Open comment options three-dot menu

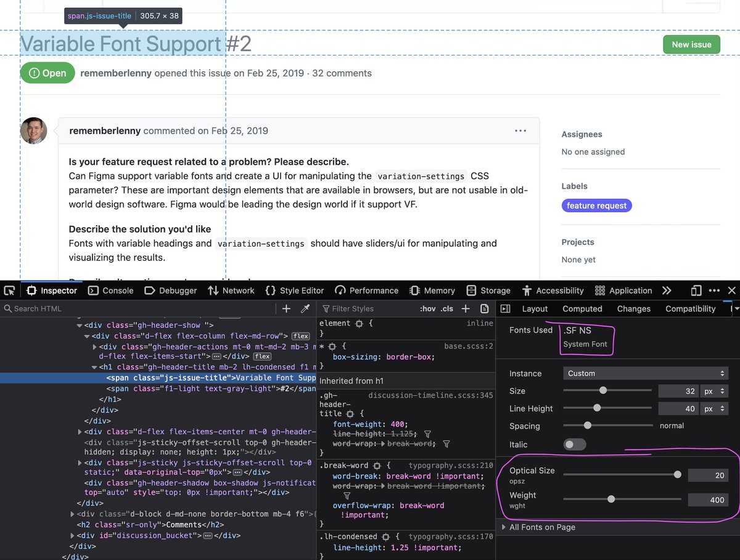point(520,131)
